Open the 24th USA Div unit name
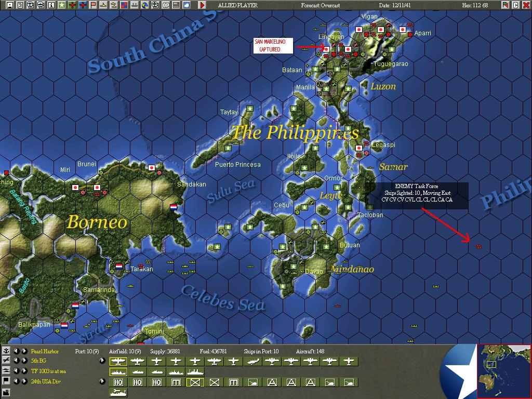Image resolution: width=532 pixels, height=399 pixels. [x=46, y=381]
